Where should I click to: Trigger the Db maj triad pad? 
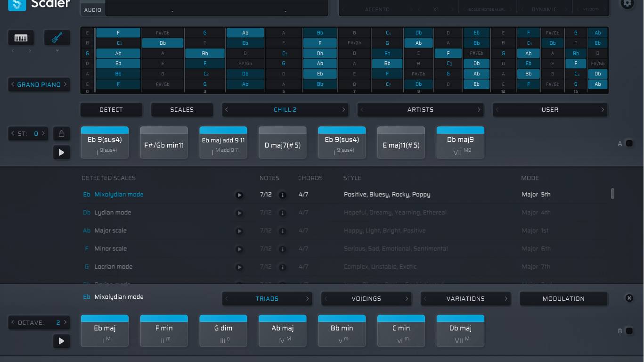coord(461,331)
